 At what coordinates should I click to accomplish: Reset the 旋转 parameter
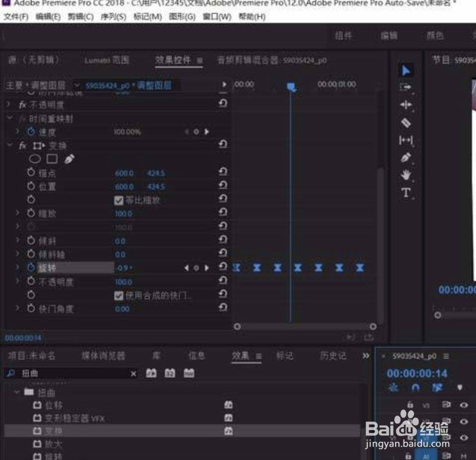coord(223,267)
